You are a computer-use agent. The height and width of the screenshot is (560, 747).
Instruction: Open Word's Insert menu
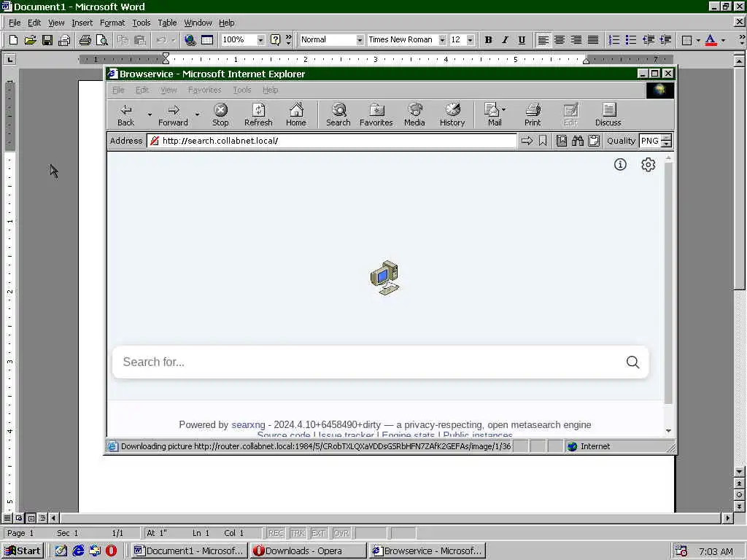[x=82, y=23]
